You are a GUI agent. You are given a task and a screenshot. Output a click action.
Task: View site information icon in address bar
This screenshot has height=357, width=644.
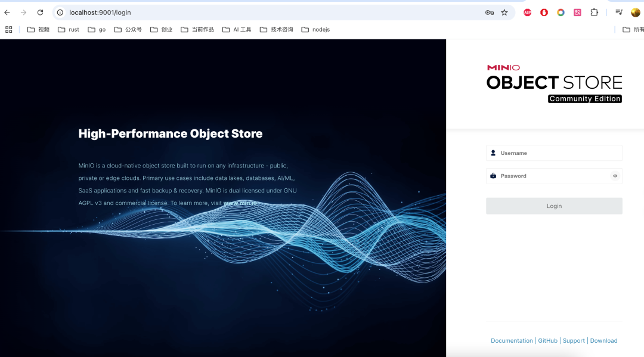tap(60, 13)
